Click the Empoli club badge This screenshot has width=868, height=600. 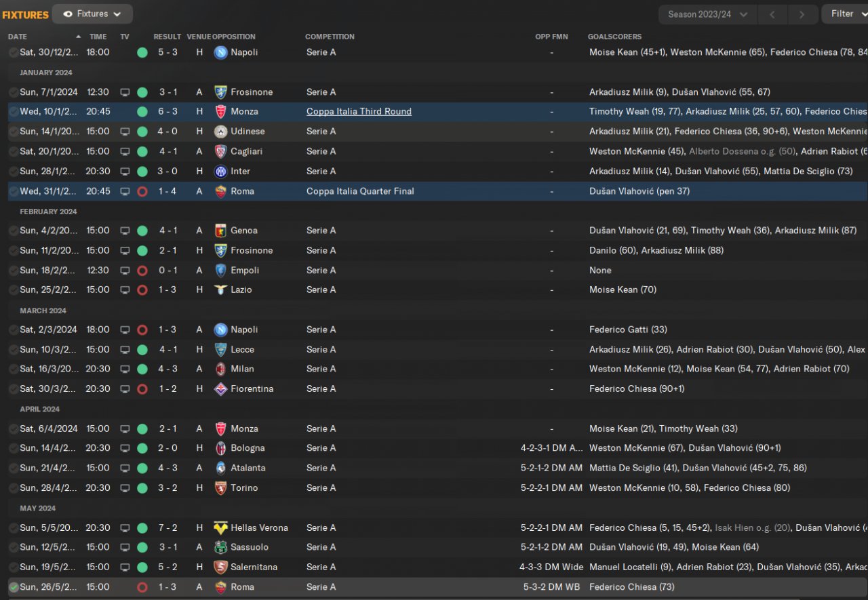coord(220,271)
